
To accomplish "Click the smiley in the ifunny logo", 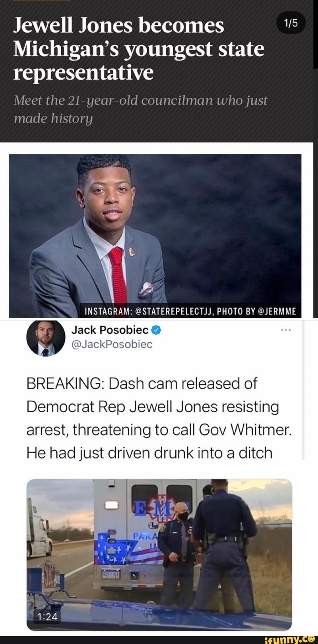I will (311, 638).
